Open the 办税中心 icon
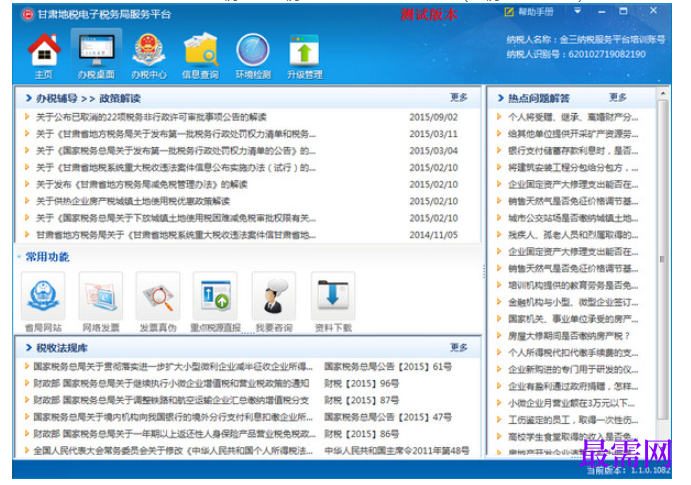 click(149, 56)
